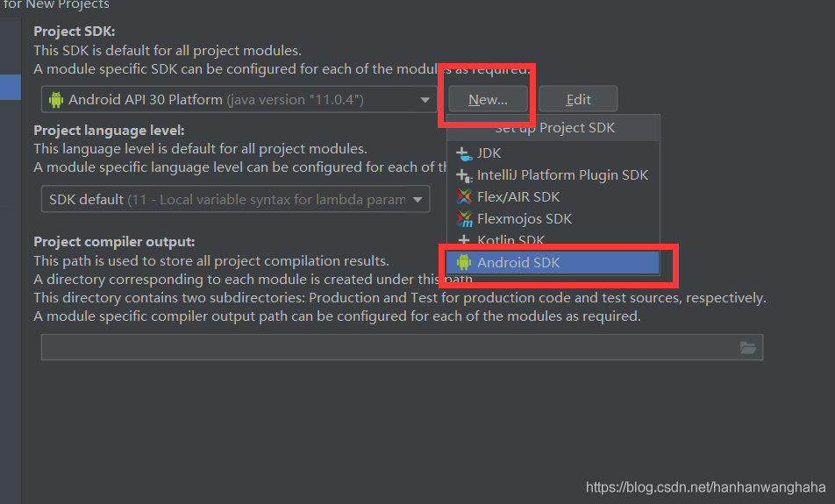The width and height of the screenshot is (835, 504).
Task: Click the IntelliJ Platform Plugin SDK icon
Action: click(464, 175)
